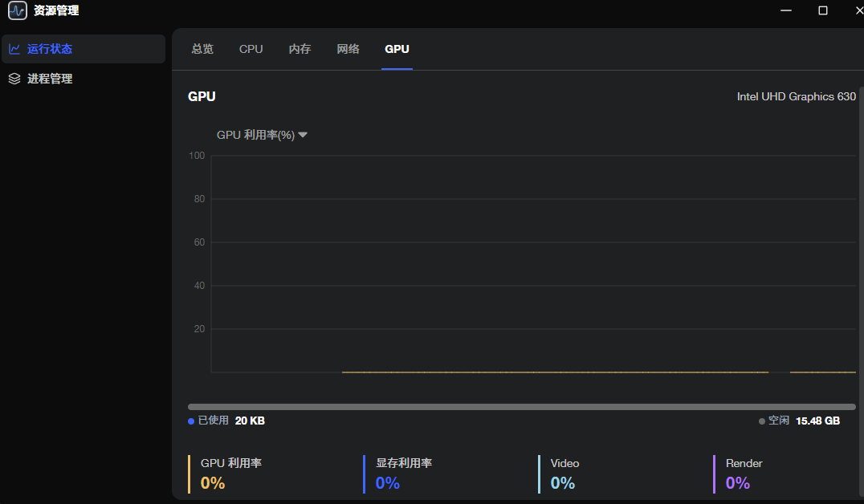Select the active GPU tab
864x504 pixels.
pos(397,49)
